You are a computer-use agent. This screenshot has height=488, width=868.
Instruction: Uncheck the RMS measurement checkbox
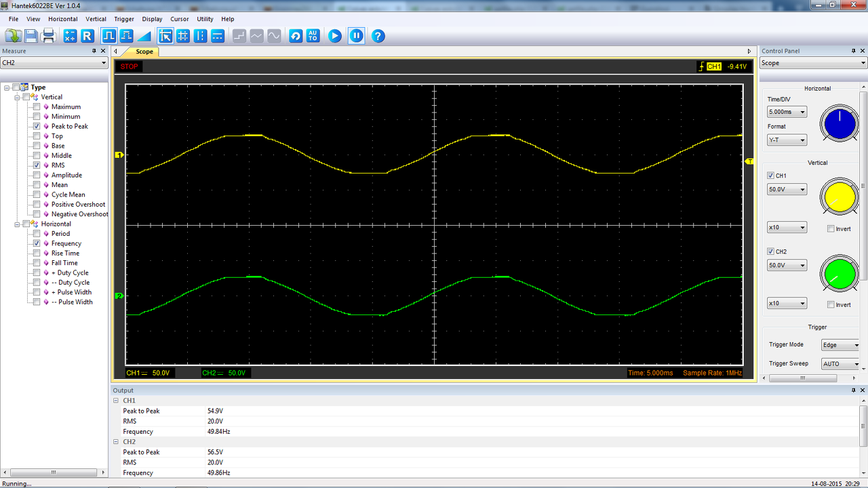tap(37, 165)
